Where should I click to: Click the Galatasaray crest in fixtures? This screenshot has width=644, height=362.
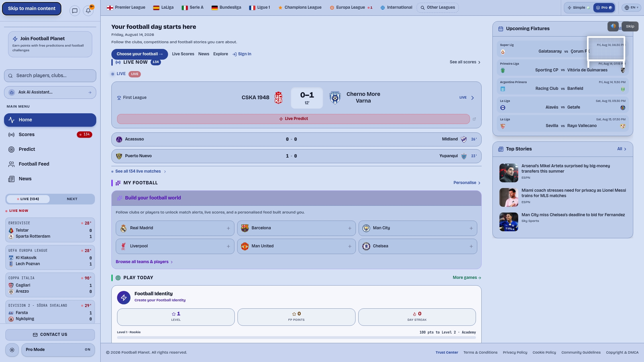[503, 52]
